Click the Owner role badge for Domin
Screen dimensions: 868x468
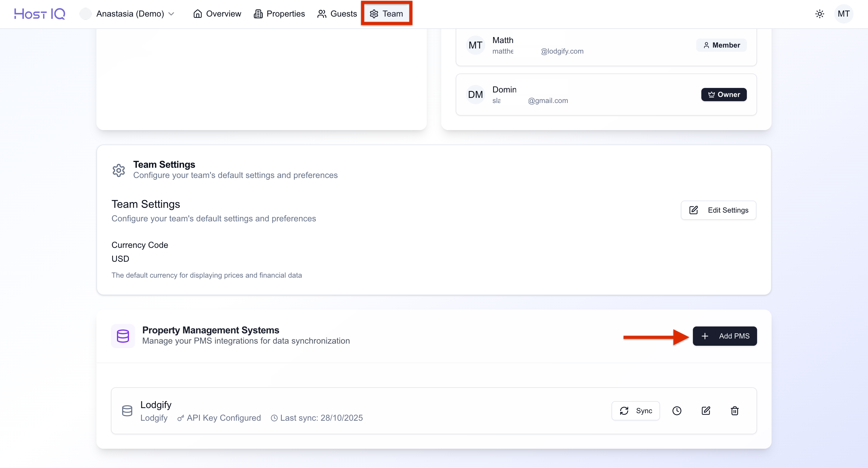tap(724, 95)
